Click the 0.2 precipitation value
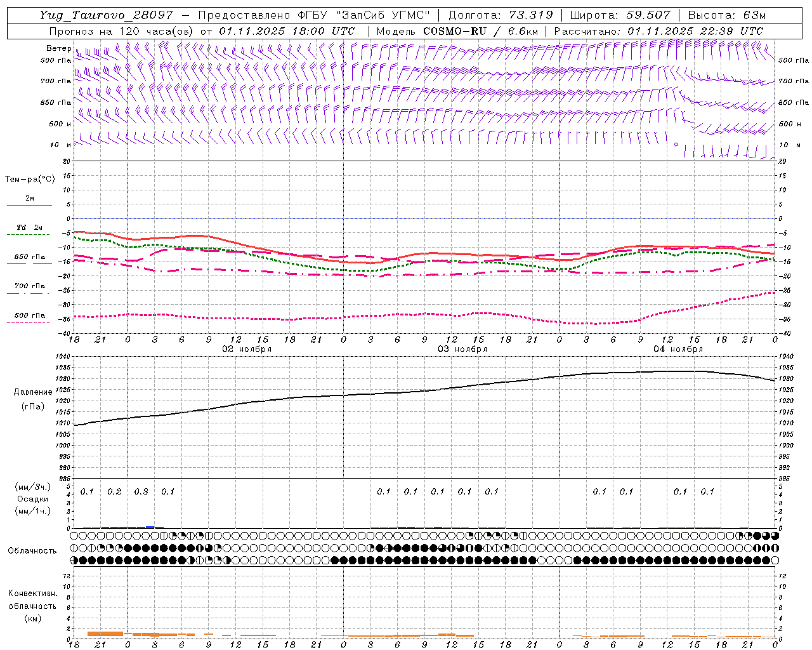The image size is (812, 650). pos(114,492)
